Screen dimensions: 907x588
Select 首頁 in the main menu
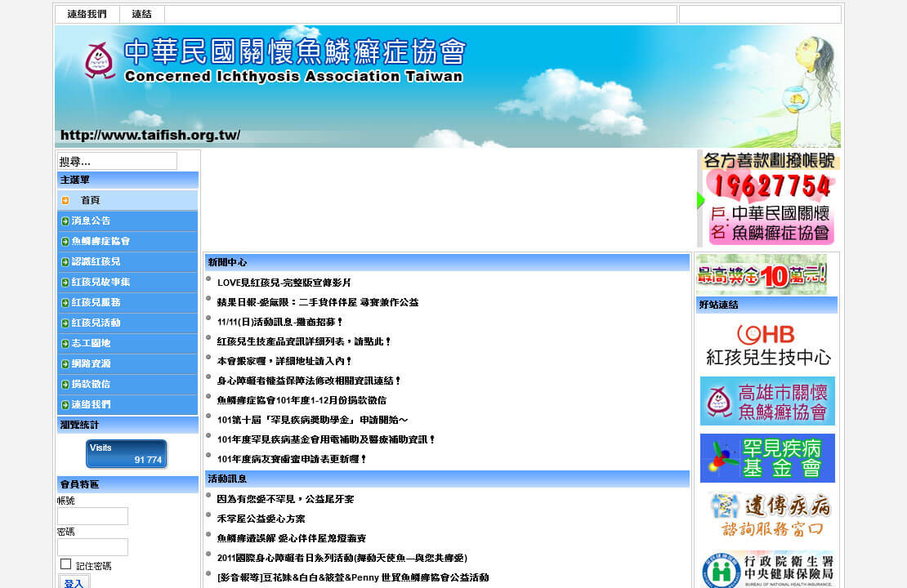(x=90, y=200)
